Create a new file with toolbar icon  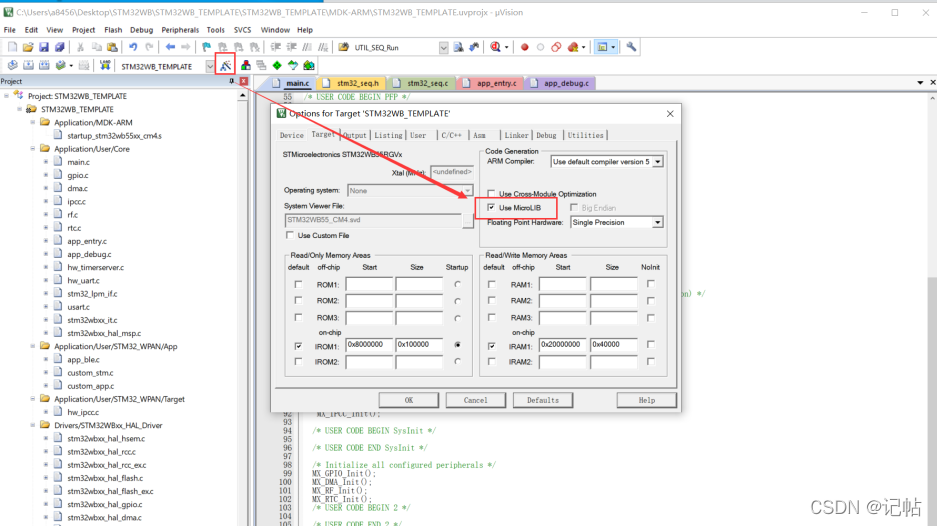12,47
